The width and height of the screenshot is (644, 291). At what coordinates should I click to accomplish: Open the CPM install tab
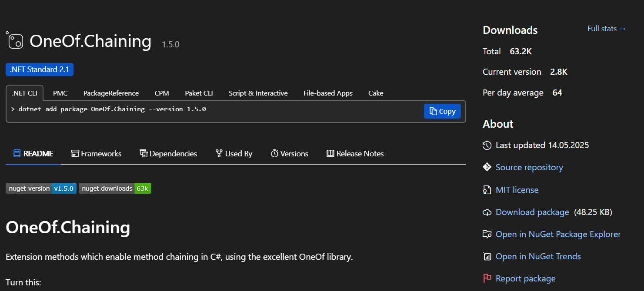162,93
